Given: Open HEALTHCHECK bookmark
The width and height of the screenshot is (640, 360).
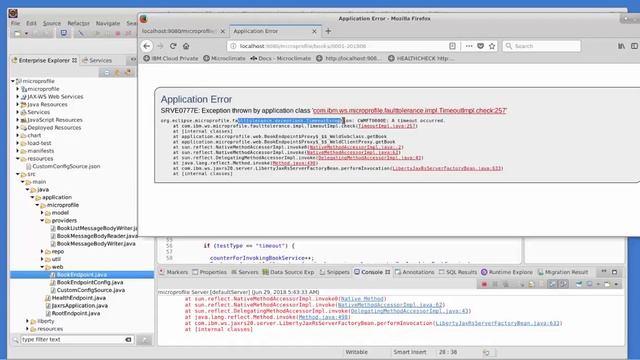Looking at the screenshot, I should [420, 58].
